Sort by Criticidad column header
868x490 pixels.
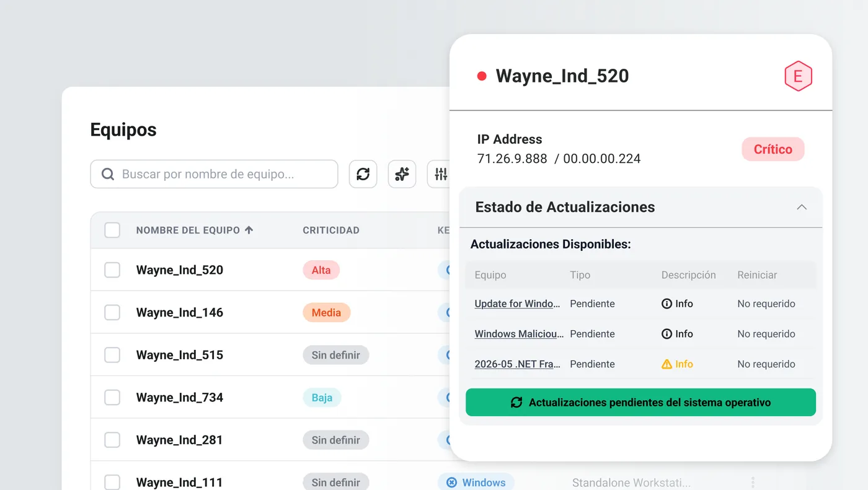coord(331,230)
